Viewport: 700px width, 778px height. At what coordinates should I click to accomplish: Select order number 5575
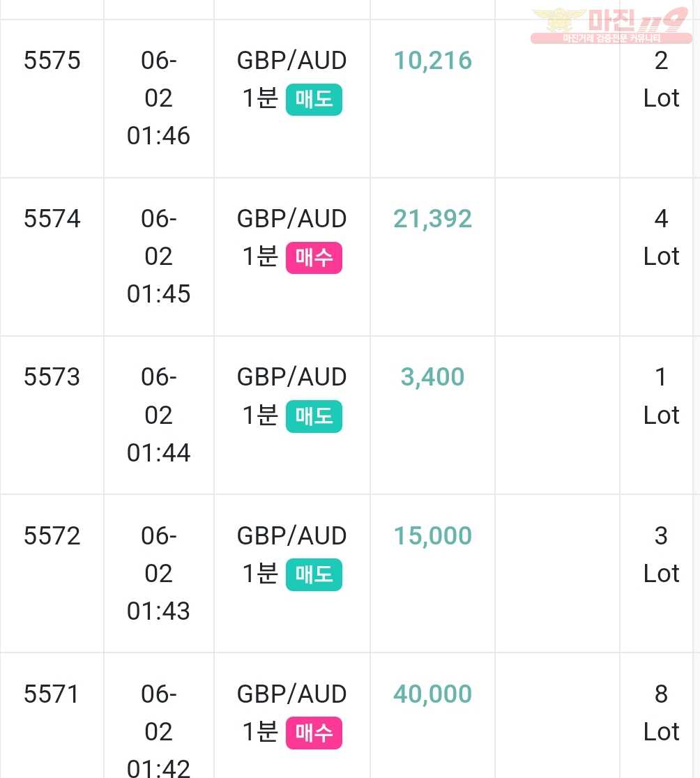52,61
